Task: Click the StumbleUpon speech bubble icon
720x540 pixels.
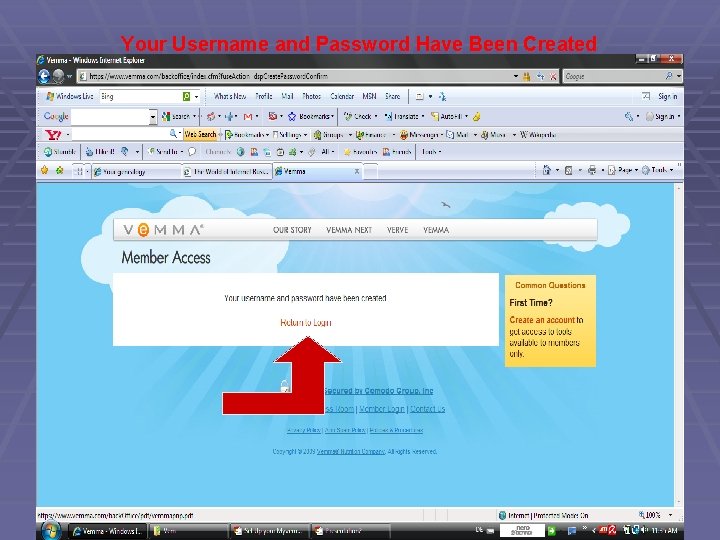Action: [192, 152]
